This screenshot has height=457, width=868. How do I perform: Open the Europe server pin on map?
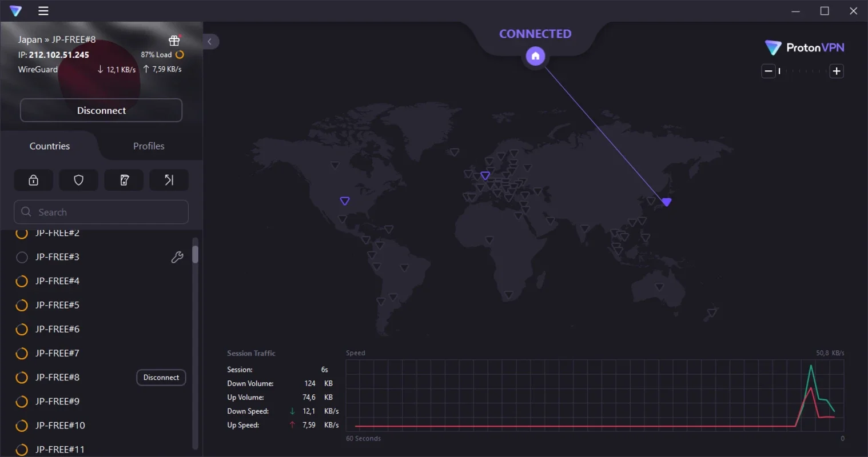pos(485,175)
